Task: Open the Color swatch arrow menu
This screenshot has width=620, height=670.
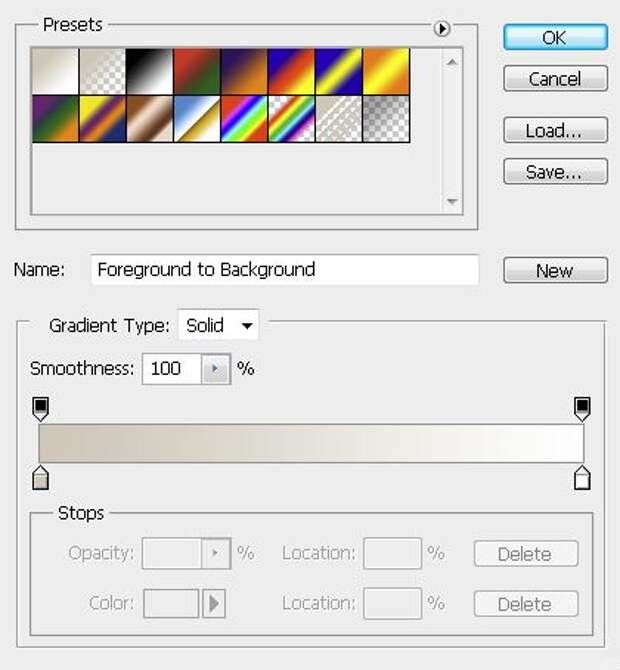Action: 214,603
